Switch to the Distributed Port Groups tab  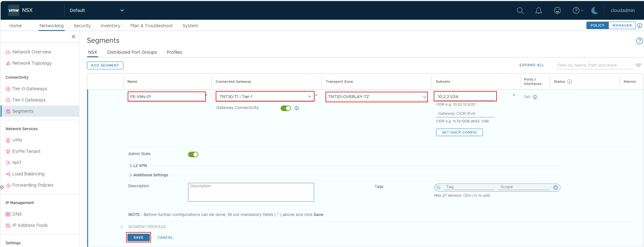[x=132, y=52]
